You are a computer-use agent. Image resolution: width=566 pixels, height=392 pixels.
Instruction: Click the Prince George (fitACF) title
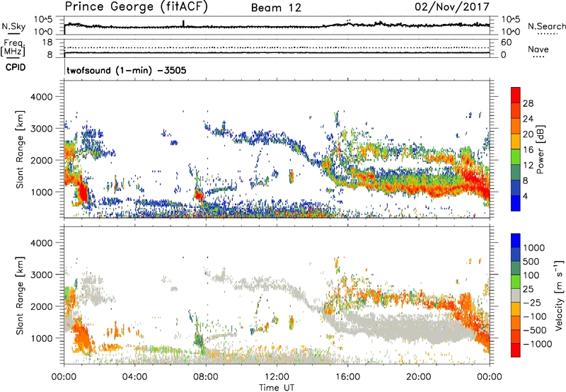point(136,6)
